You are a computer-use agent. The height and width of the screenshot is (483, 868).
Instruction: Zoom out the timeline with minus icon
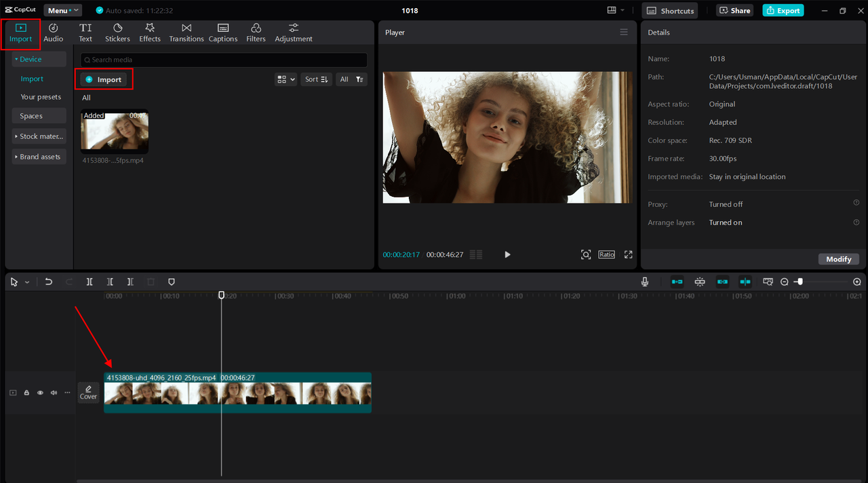pyautogui.click(x=785, y=282)
